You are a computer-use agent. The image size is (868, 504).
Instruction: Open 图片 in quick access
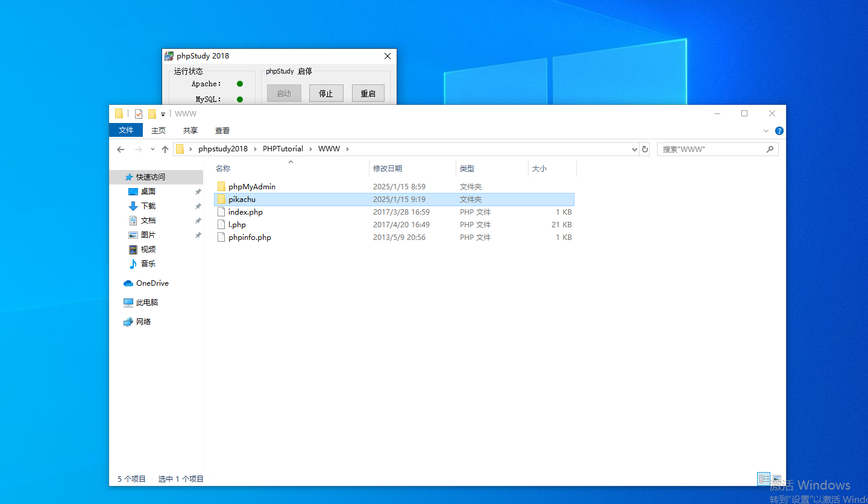pyautogui.click(x=148, y=235)
